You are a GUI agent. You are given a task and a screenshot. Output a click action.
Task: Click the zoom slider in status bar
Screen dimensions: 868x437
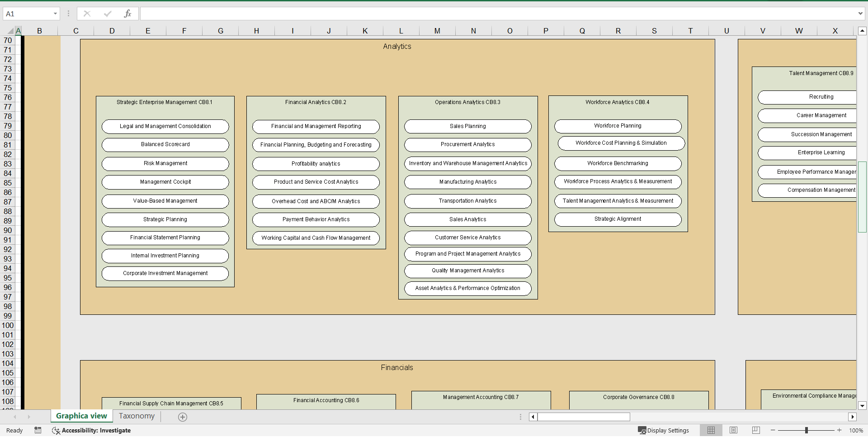tap(807, 430)
